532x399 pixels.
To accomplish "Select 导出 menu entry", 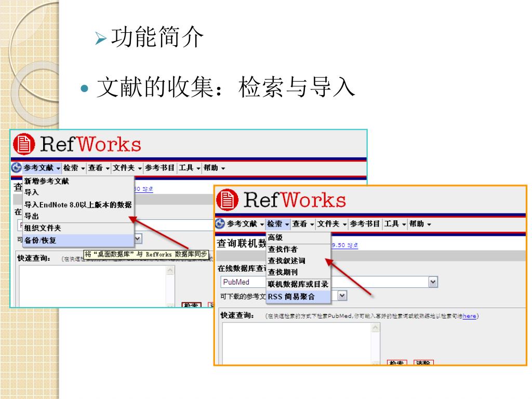I will (78, 216).
